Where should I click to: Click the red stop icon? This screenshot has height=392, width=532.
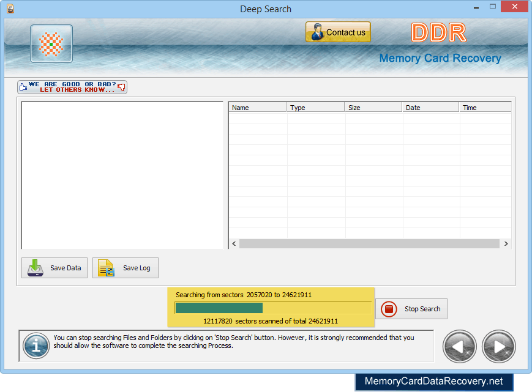tap(389, 309)
